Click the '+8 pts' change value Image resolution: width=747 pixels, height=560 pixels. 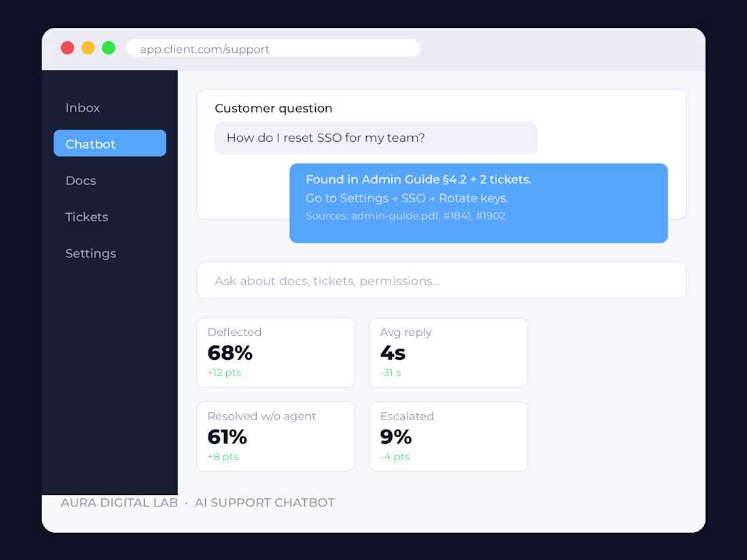(x=223, y=457)
